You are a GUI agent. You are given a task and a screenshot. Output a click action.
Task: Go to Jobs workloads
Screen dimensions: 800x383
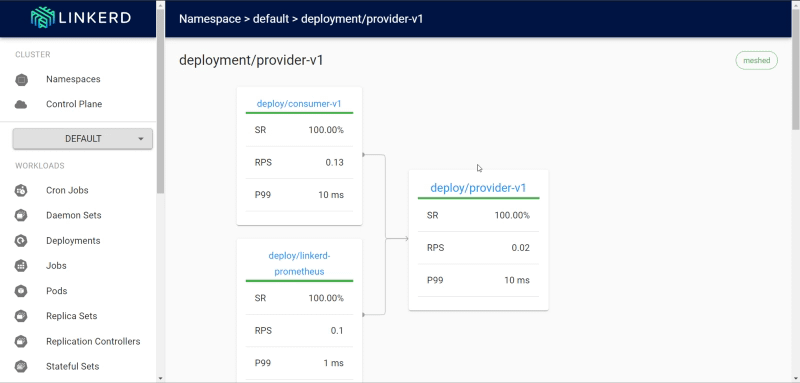(x=56, y=266)
